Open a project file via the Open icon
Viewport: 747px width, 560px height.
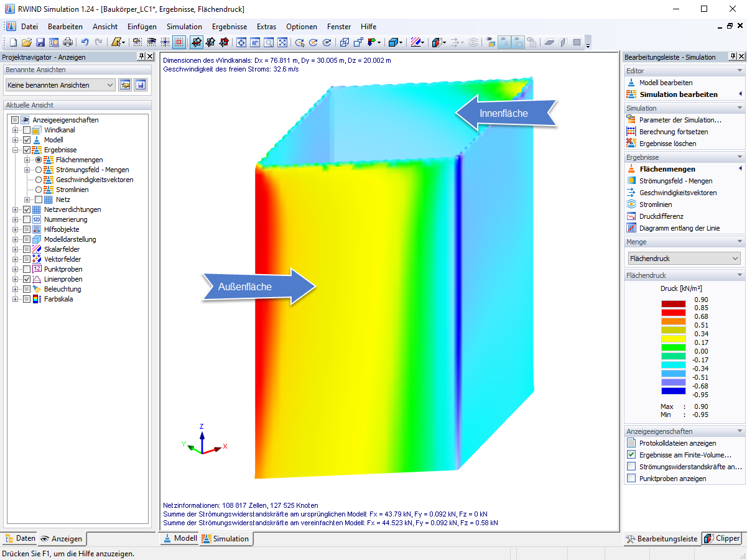[x=26, y=42]
